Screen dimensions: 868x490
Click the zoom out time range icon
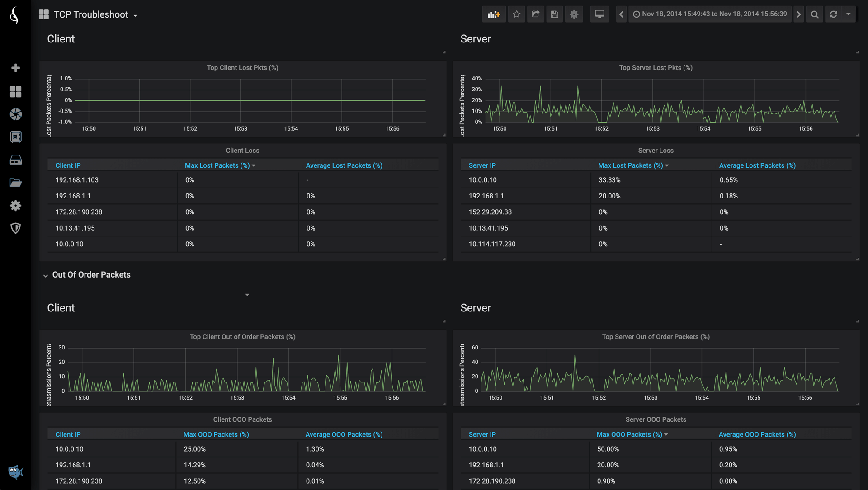click(815, 14)
